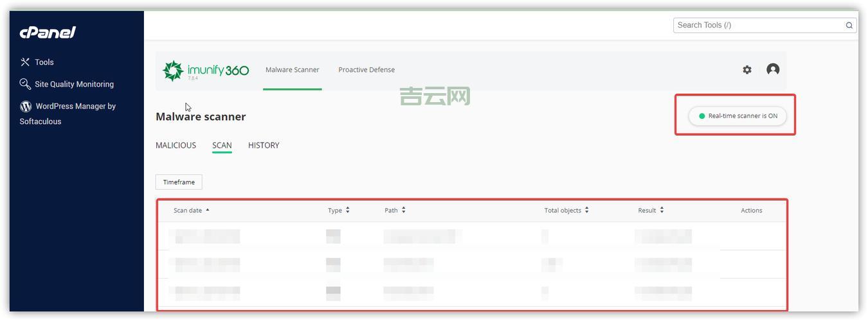Open WordPress Manager by Softaculous link
The height and width of the screenshot is (321, 868).
pos(75,107)
